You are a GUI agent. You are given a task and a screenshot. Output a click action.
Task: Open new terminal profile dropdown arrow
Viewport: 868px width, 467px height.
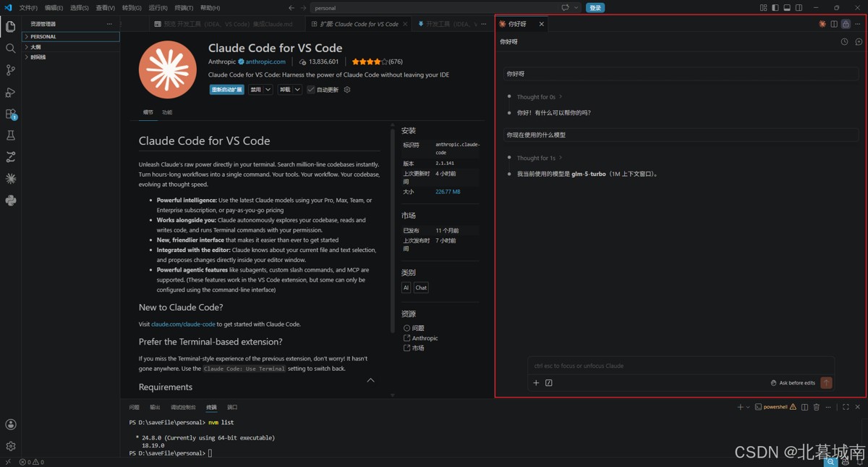pyautogui.click(x=748, y=408)
